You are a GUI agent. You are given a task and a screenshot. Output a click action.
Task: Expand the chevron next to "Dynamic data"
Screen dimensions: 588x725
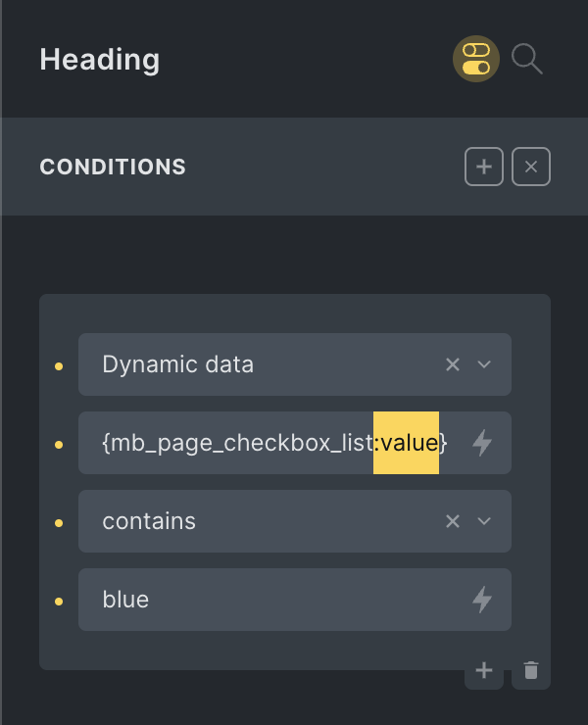click(483, 364)
